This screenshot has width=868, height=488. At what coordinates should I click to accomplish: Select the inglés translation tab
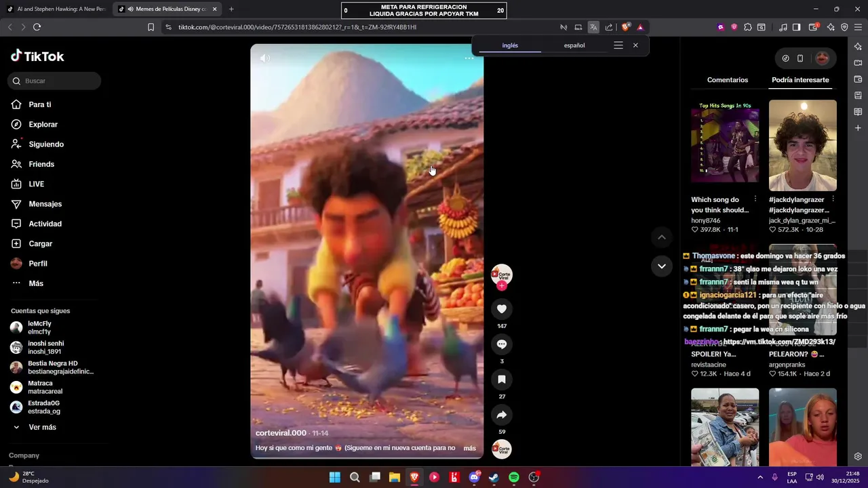(510, 45)
